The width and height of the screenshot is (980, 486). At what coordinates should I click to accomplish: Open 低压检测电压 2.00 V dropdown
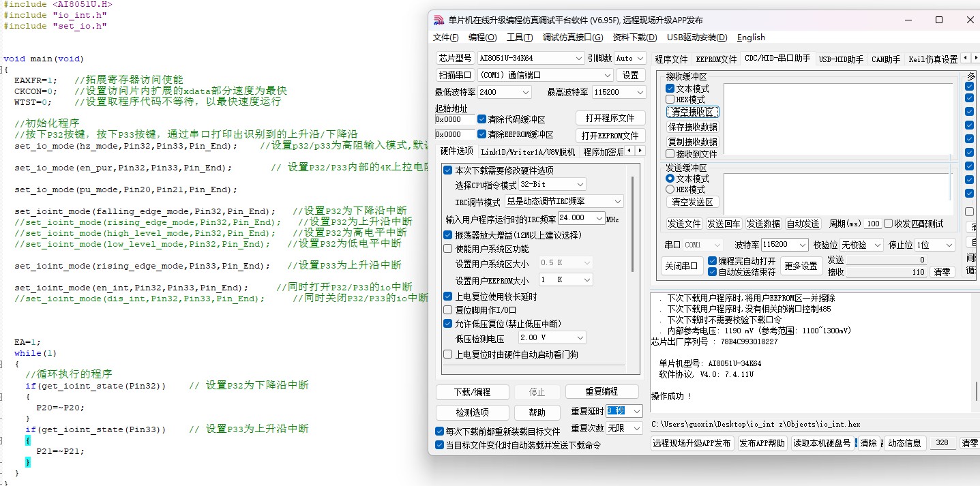click(552, 338)
